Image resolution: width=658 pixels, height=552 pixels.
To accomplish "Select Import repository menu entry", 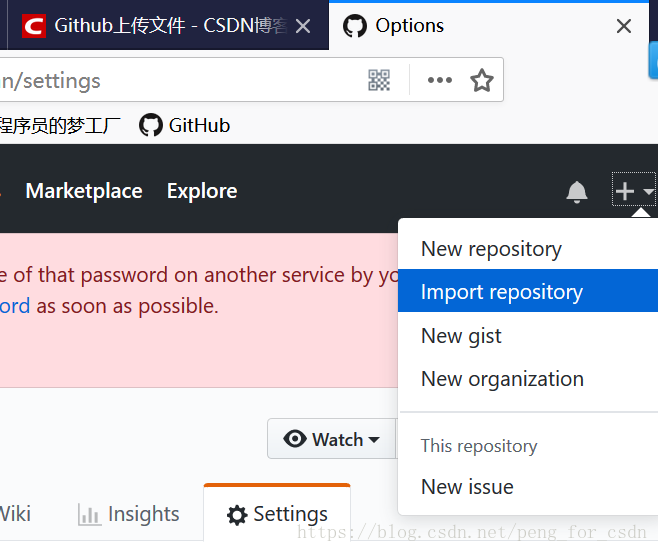I will tap(527, 291).
